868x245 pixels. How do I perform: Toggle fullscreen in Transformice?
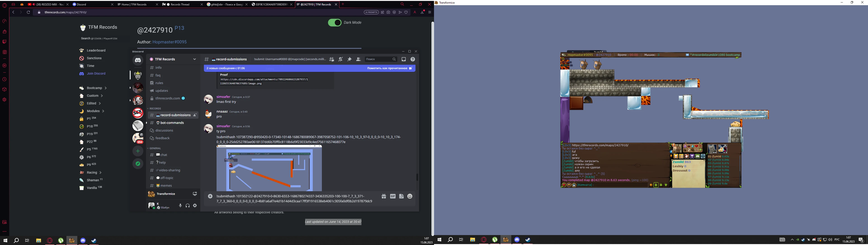[703, 156]
